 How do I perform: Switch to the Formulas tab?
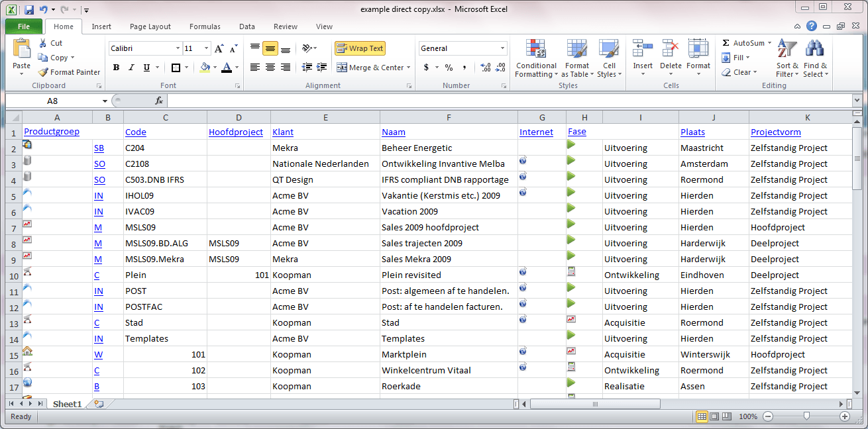205,26
